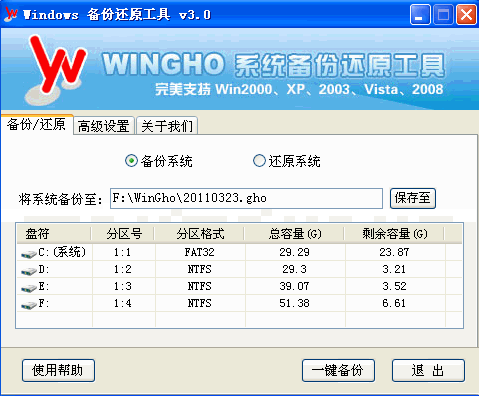Image resolution: width=479 pixels, height=396 pixels.
Task: Click the drive icon in the D: row
Action: [29, 271]
